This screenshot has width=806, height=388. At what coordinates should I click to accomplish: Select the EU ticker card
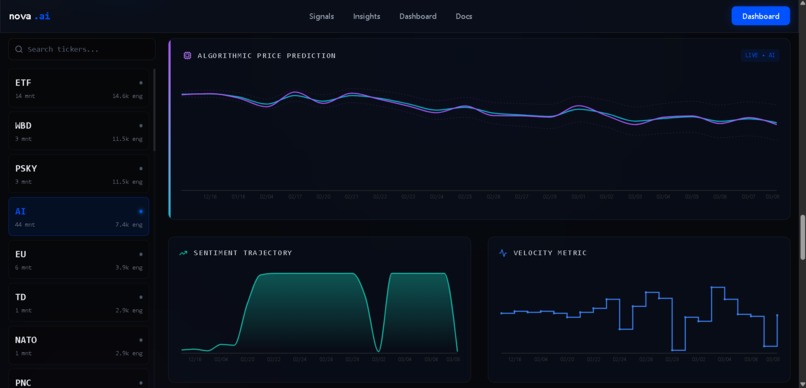click(79, 260)
